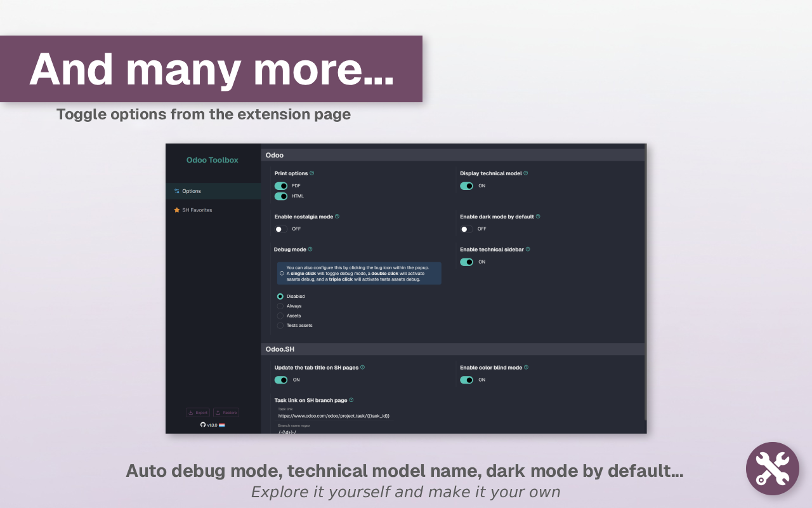Click the Options sliders icon in sidebar
The width and height of the screenshot is (812, 508).
[x=176, y=190]
